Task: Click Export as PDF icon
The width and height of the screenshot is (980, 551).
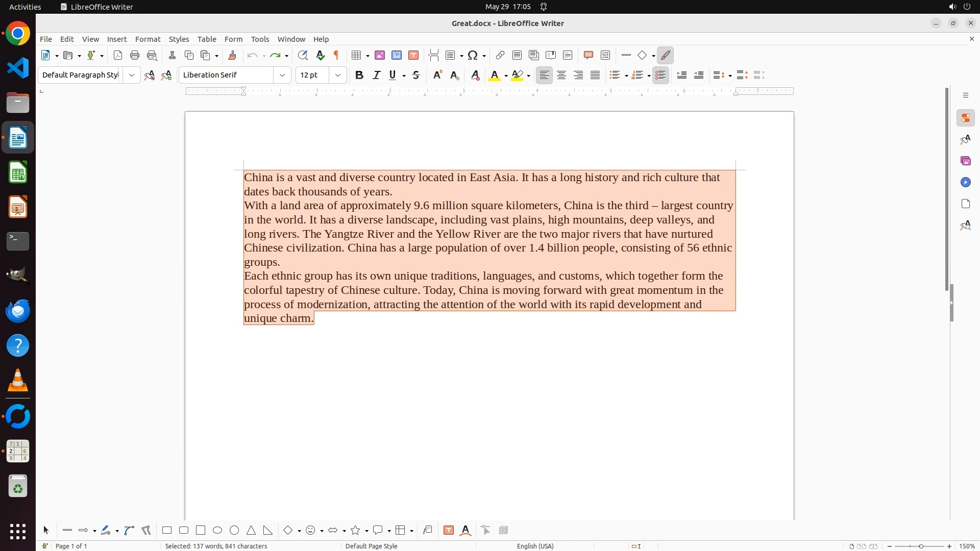Action: coord(118,55)
